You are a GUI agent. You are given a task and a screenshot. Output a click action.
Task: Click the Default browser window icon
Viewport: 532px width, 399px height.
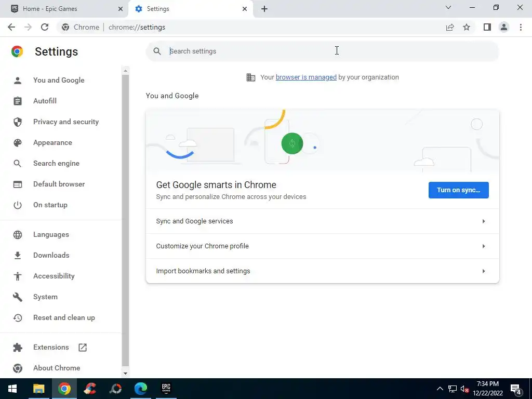18,184
